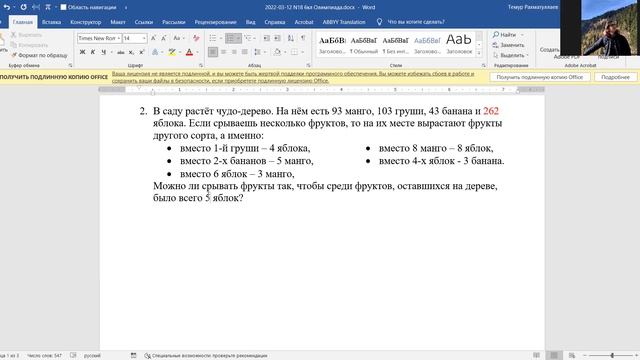Toggle Underline (Ч) formatting

(x=104, y=52)
